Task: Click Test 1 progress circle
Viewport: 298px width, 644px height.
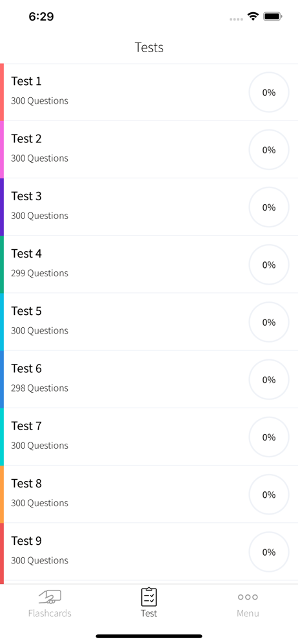Action: coord(269,92)
